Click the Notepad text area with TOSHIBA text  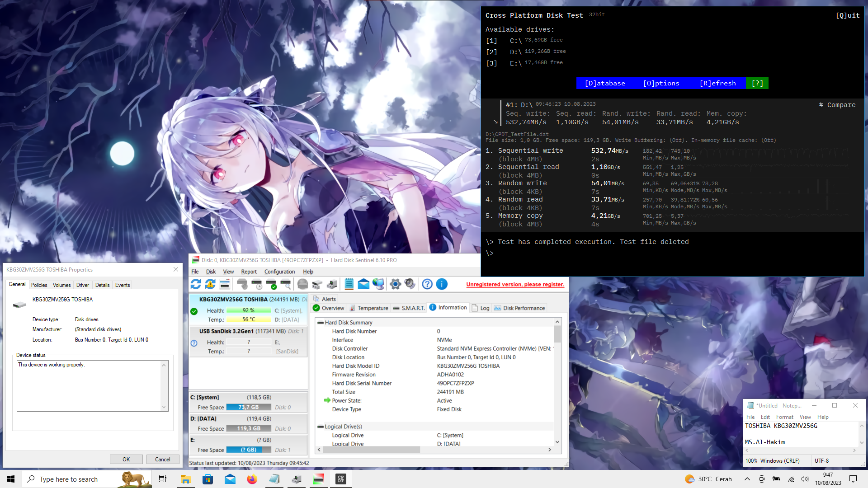point(801,434)
